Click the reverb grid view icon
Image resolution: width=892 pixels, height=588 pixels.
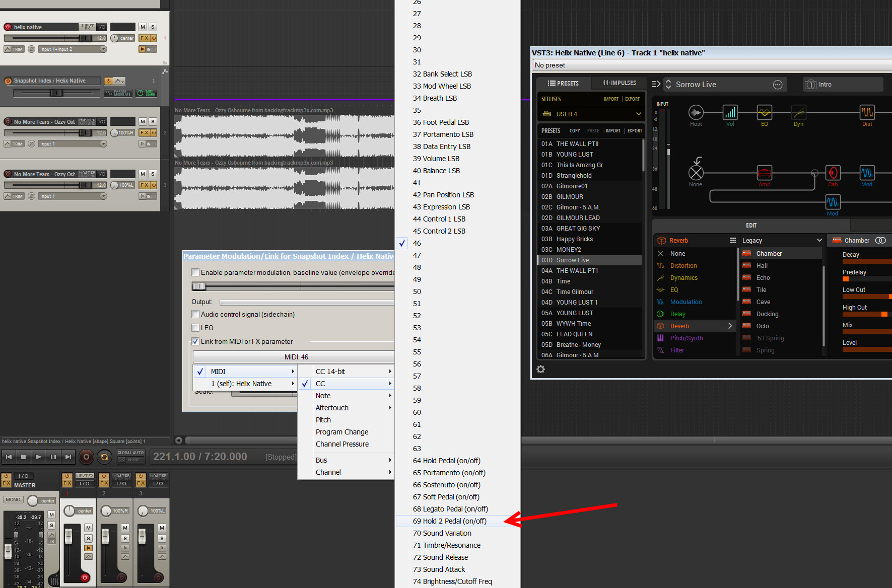733,241
